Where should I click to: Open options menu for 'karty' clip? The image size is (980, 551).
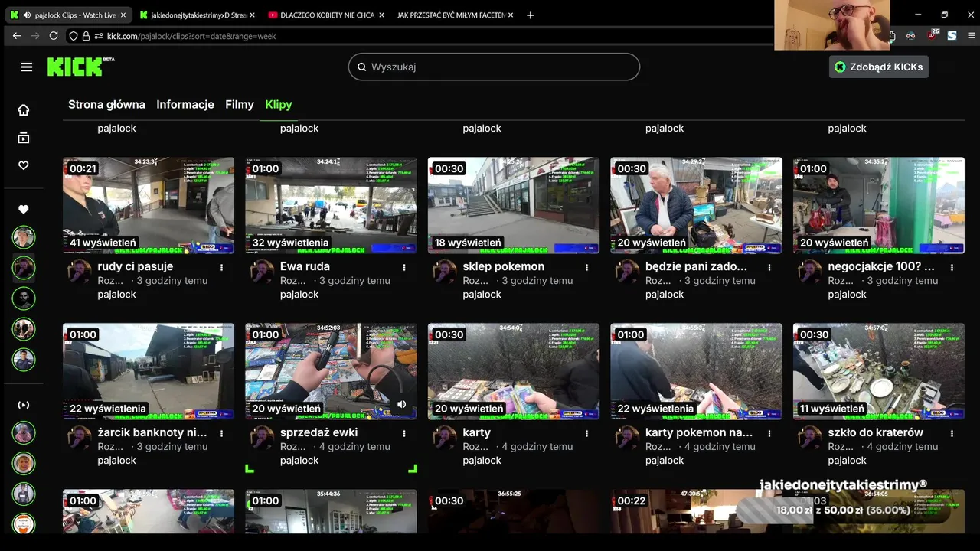point(587,433)
